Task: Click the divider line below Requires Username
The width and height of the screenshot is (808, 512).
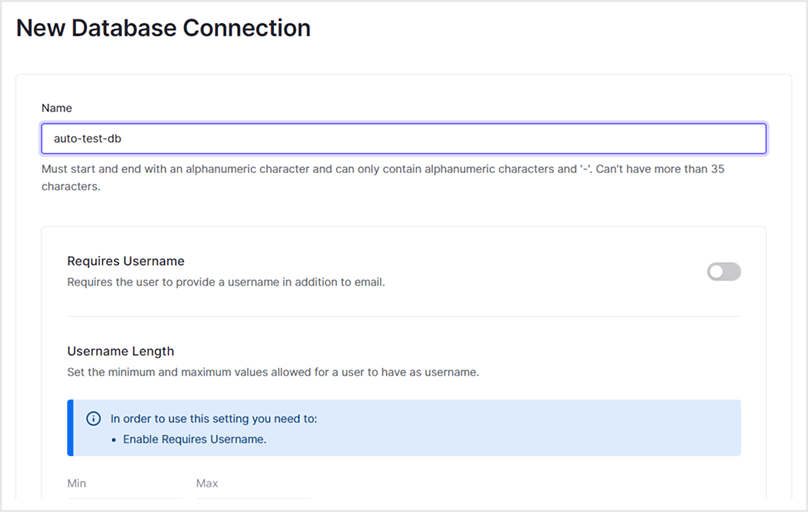Action: (403, 317)
